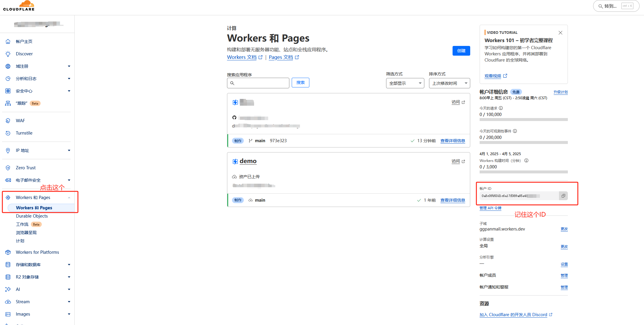Click the Discover lightbulb icon
Viewport: 644px width, 325px height.
8,54
